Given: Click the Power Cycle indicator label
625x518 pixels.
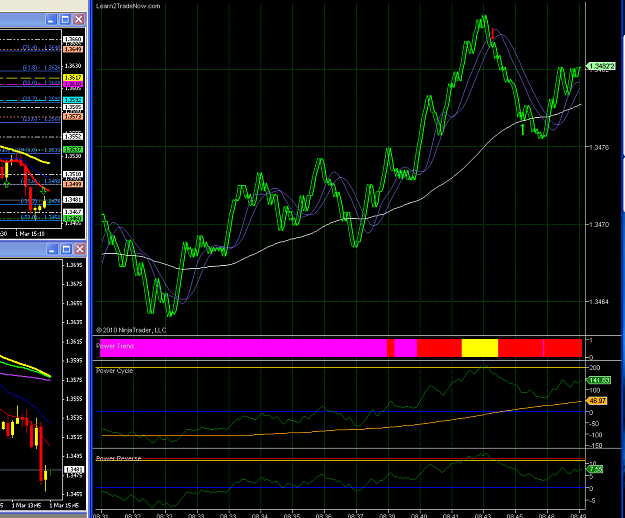Looking at the screenshot, I should [x=114, y=371].
